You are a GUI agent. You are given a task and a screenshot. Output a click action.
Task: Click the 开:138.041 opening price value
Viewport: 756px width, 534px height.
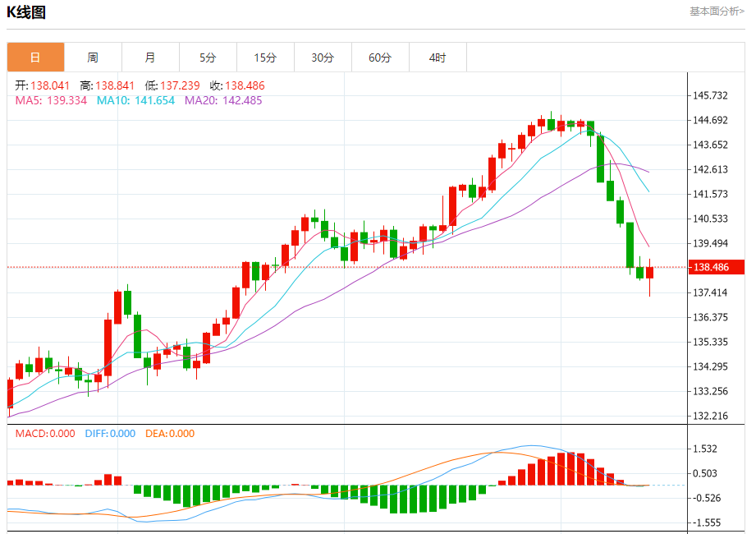(x=43, y=86)
